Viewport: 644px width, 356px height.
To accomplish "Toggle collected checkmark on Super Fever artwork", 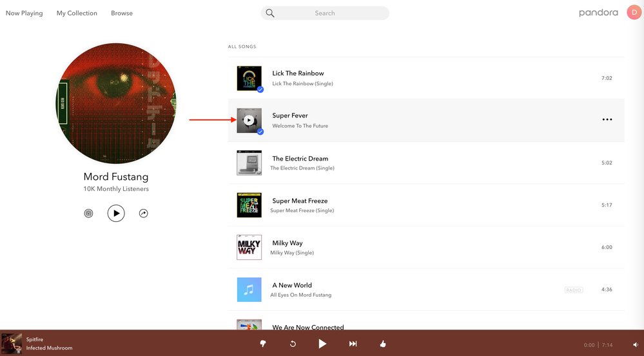I will click(260, 132).
